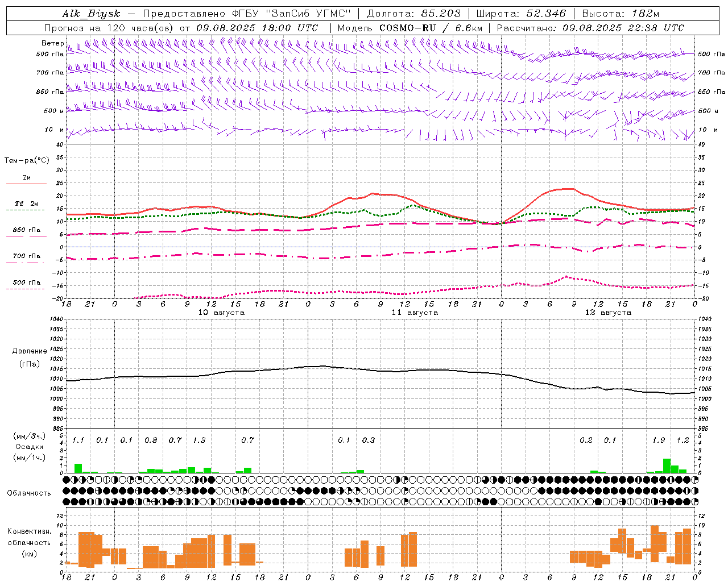This screenshot has width=728, height=582.
Task: Click the red 2м temperature legend line
Action: pos(26,184)
